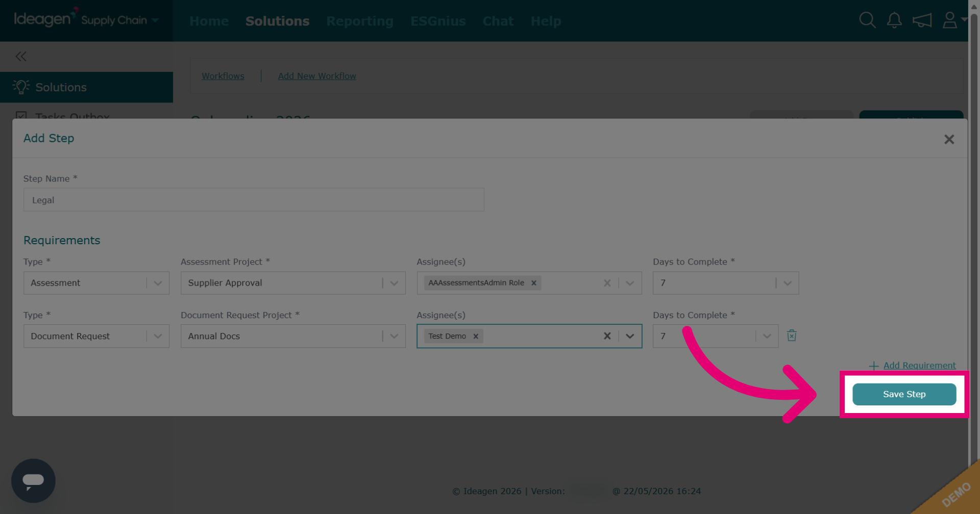Click the Save Step button
980x514 pixels.
pyautogui.click(x=904, y=394)
